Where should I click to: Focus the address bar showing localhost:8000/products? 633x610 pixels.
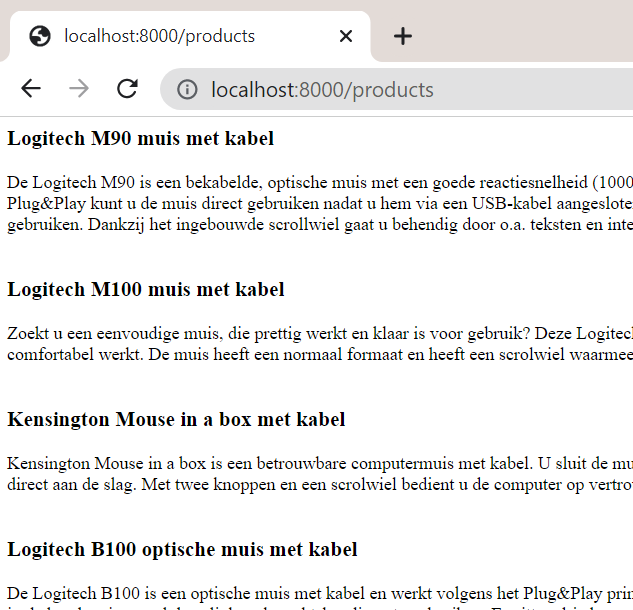pyautogui.click(x=397, y=89)
